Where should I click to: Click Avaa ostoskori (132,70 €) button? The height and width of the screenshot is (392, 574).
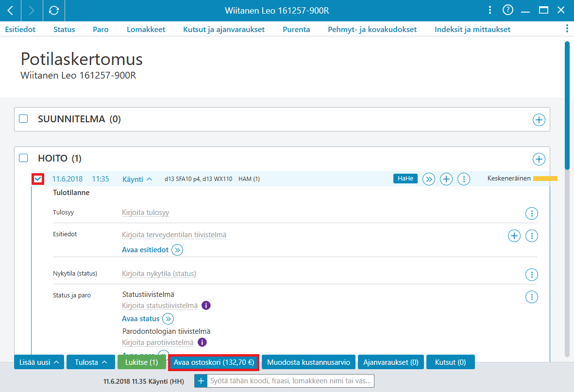coord(214,362)
